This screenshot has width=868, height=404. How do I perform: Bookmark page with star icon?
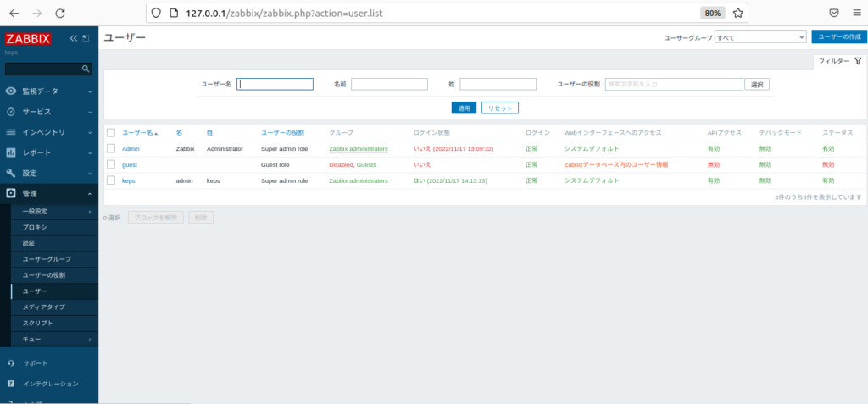pos(738,14)
